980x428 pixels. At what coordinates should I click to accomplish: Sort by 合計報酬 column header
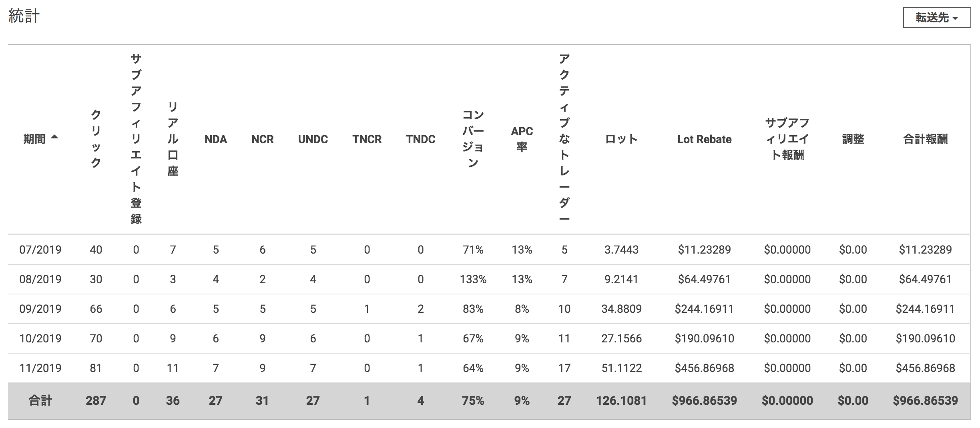(925, 139)
